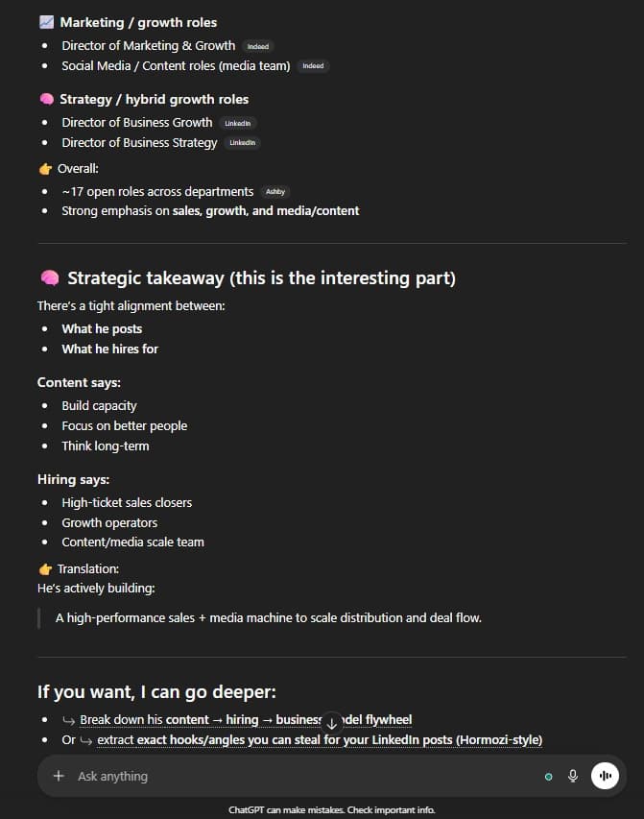
Task: Open the Ashby citation for ~17 open roles
Action: point(275,192)
